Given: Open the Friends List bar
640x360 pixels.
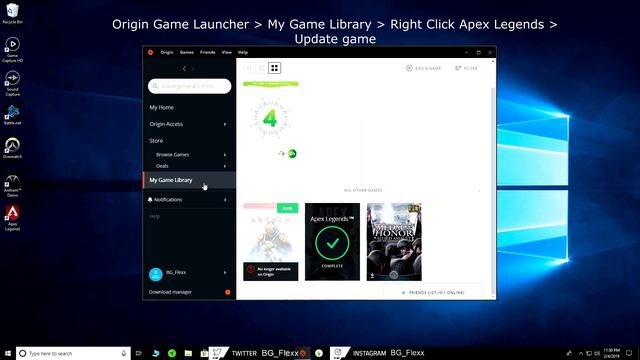Looking at the screenshot, I should click(x=433, y=293).
